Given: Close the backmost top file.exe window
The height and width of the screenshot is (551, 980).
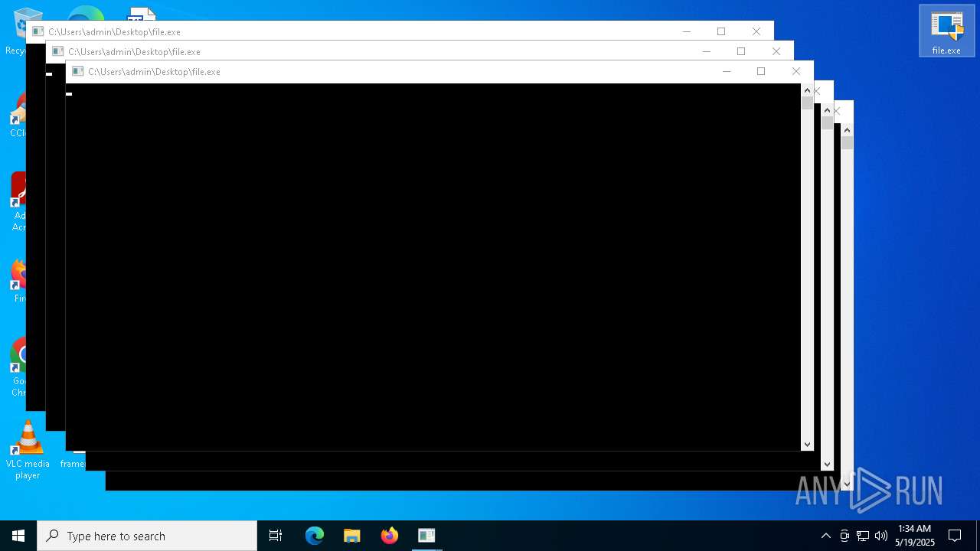Looking at the screenshot, I should [x=756, y=31].
